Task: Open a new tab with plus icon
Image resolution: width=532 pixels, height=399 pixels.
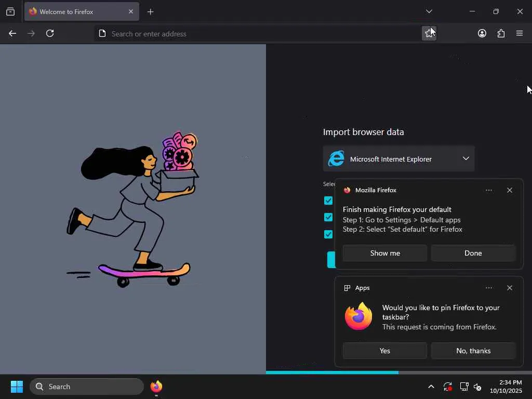Action: point(150,12)
